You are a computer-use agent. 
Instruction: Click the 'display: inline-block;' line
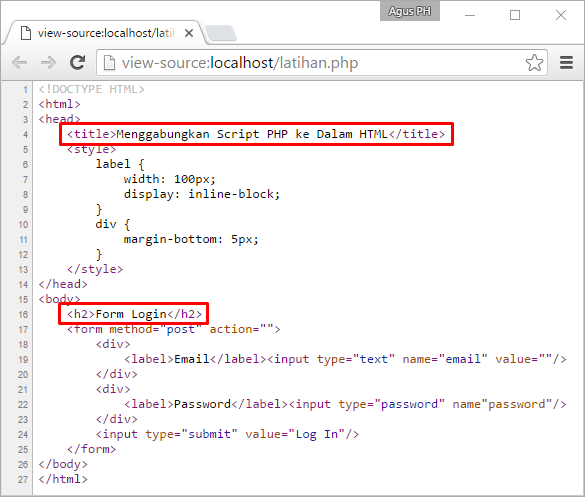click(x=202, y=194)
